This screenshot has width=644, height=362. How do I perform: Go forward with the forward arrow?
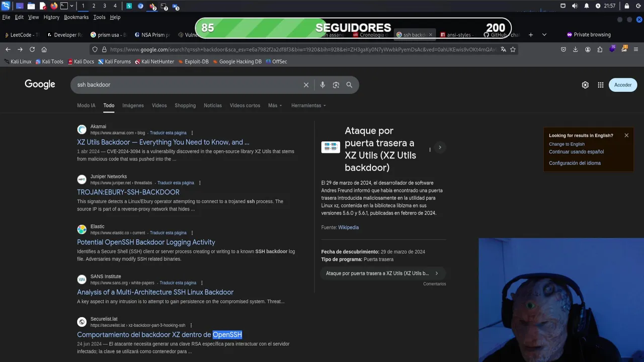(x=20, y=49)
